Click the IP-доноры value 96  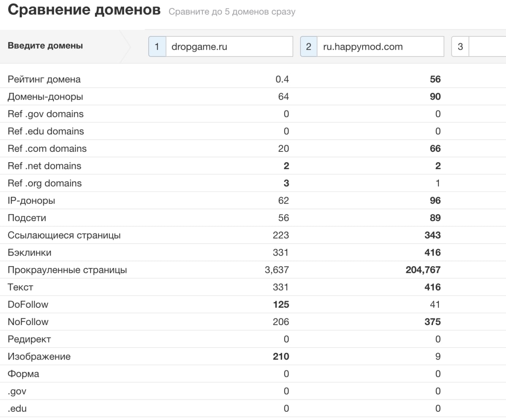click(435, 201)
